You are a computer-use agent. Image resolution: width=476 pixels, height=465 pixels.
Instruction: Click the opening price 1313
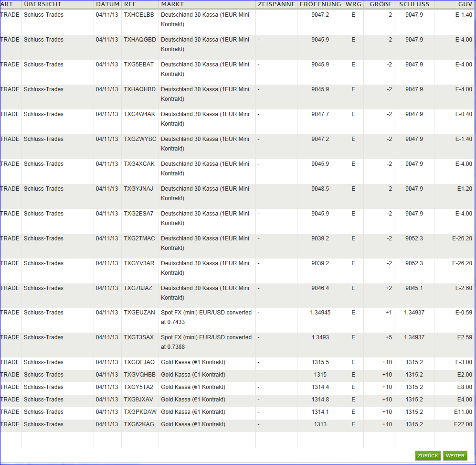[320, 424]
